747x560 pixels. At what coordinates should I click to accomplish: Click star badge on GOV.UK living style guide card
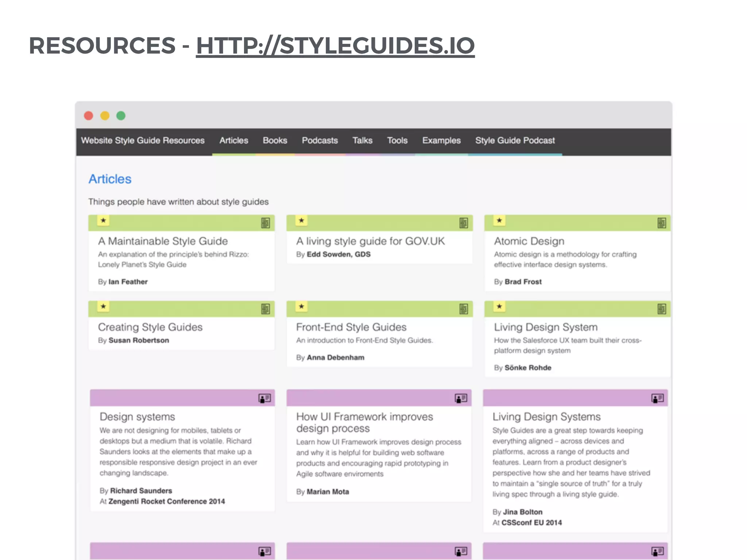coord(301,221)
